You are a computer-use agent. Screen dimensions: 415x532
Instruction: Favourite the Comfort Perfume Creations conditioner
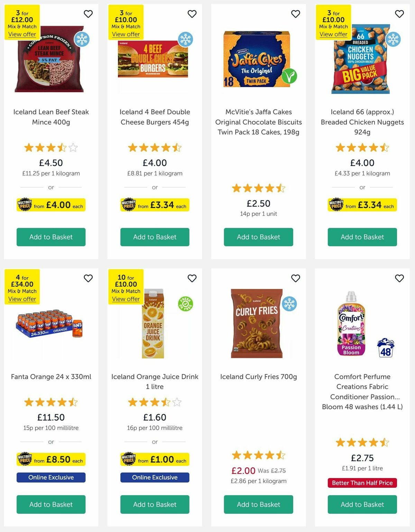click(400, 278)
